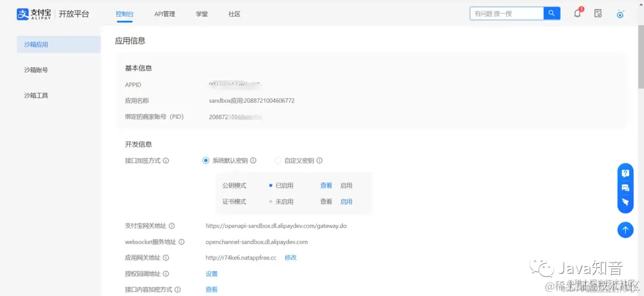Open the notification bell icon
The width and height of the screenshot is (644, 296).
(x=577, y=14)
